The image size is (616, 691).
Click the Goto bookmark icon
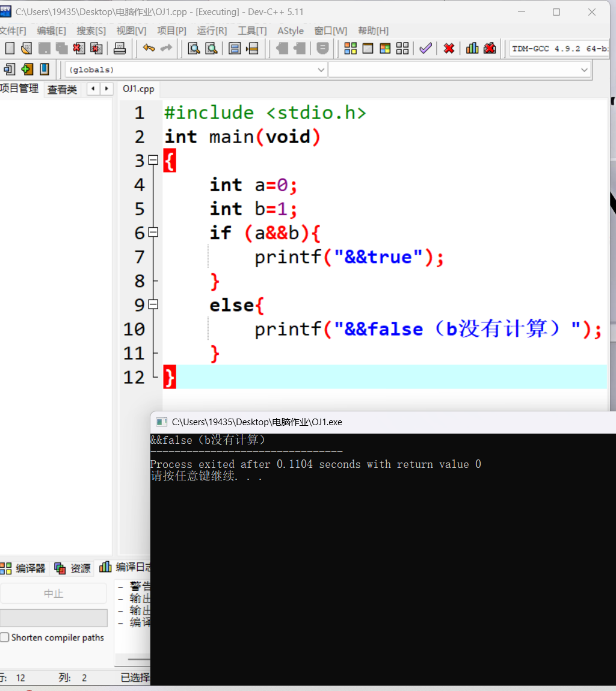(x=45, y=69)
